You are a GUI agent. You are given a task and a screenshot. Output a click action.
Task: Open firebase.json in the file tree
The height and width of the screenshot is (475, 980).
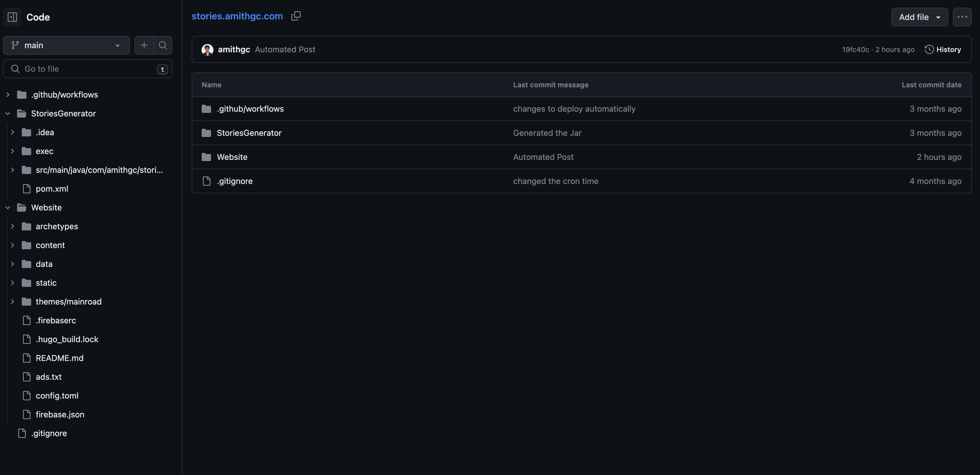[60, 414]
